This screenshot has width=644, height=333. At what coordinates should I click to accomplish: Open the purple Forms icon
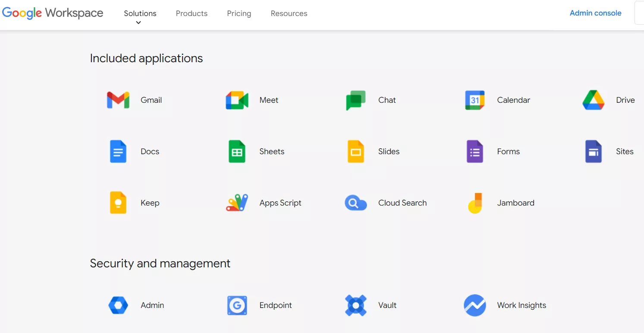point(474,152)
